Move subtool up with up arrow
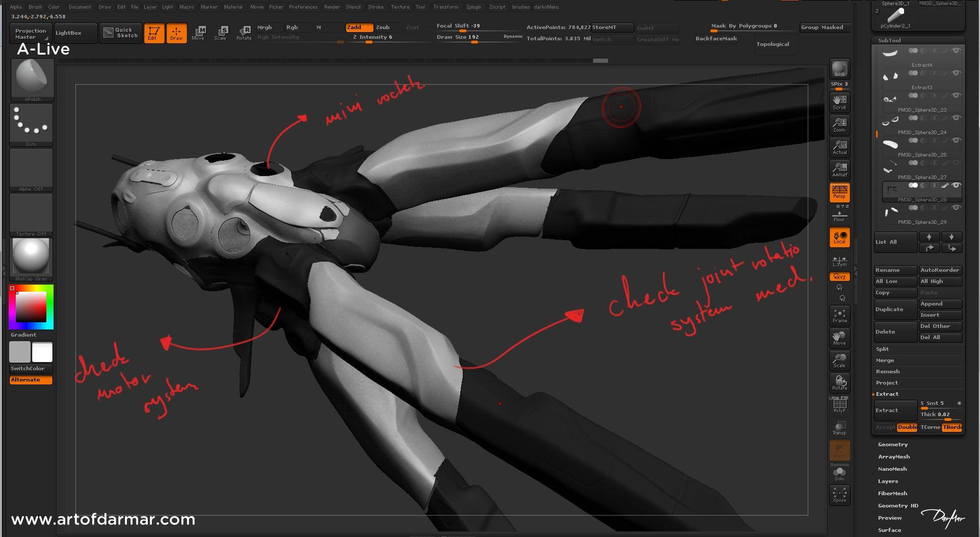This screenshot has width=980, height=537. 929,237
